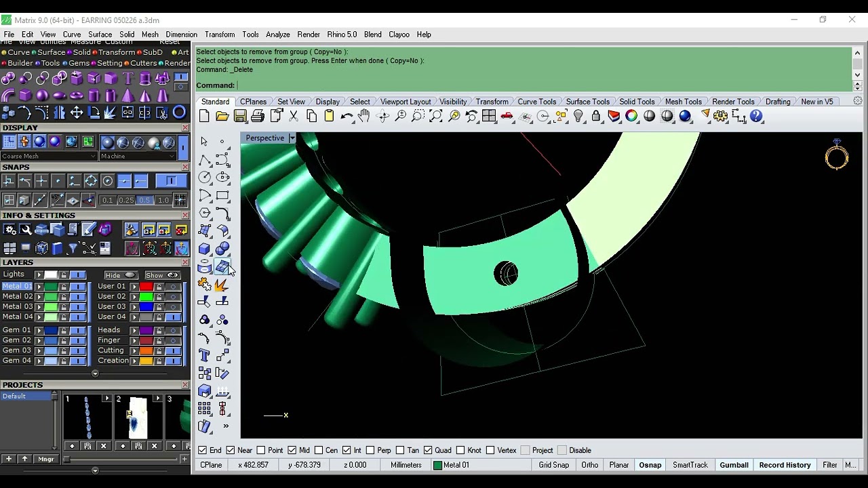This screenshot has width=868, height=488.
Task: Click the Mngr button in Projects
Action: (x=45, y=459)
